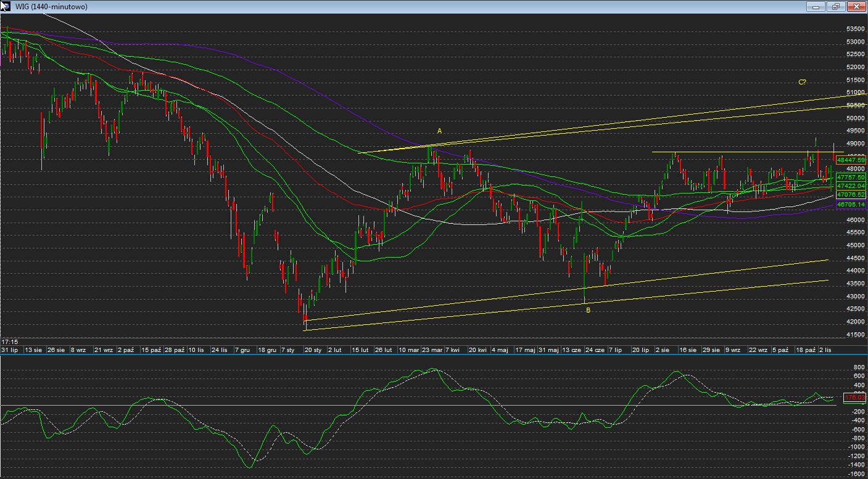Click the 15 paź date label
Screen dimensions: 868x479
click(150, 350)
